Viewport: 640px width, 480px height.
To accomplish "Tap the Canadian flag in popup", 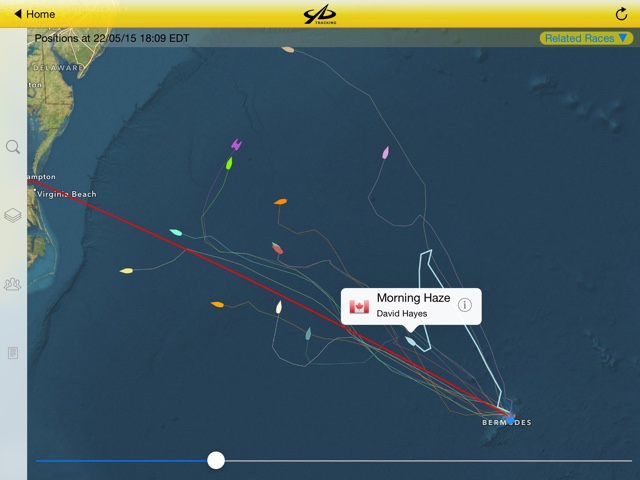I will coord(359,307).
